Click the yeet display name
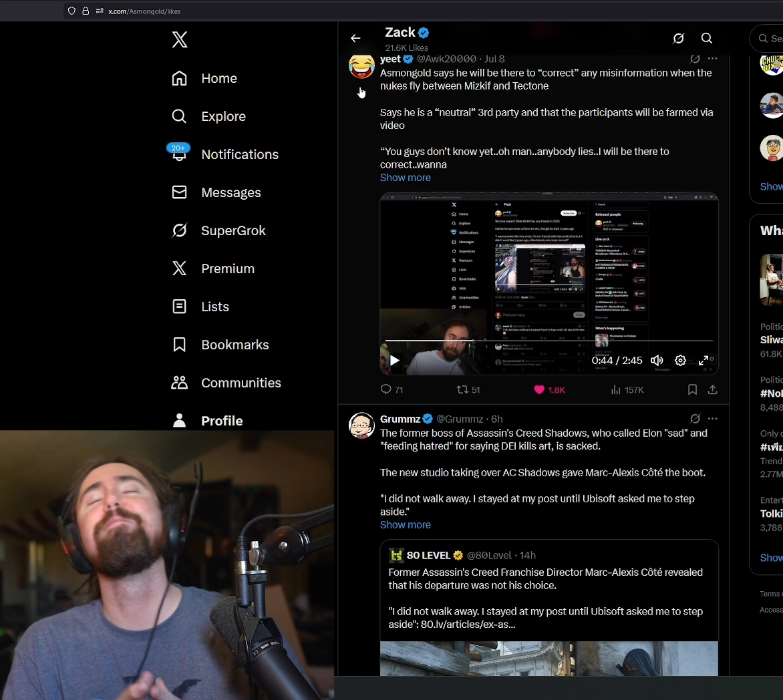The height and width of the screenshot is (700, 783). 390,59
